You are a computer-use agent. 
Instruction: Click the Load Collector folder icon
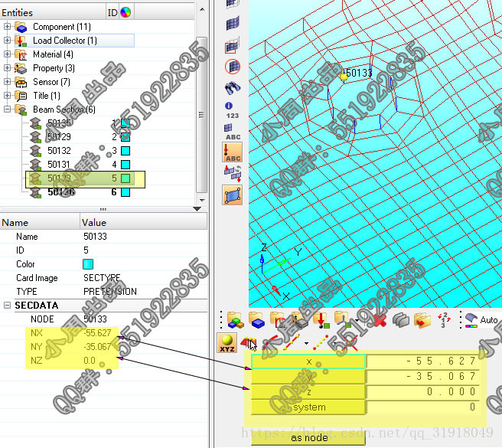(x=21, y=41)
